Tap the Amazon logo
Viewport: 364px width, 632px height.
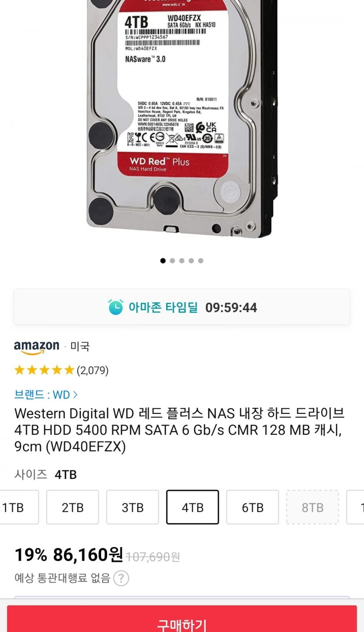pyautogui.click(x=37, y=346)
